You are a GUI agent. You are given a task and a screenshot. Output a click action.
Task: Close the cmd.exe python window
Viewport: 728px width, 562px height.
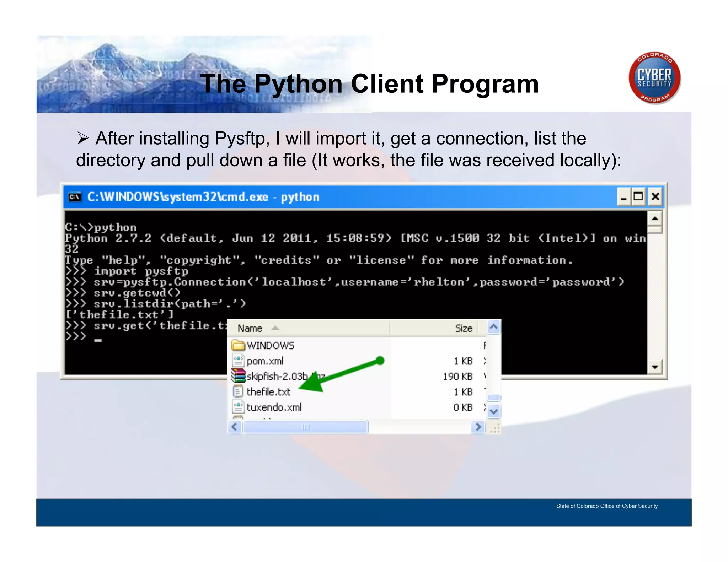(x=655, y=197)
